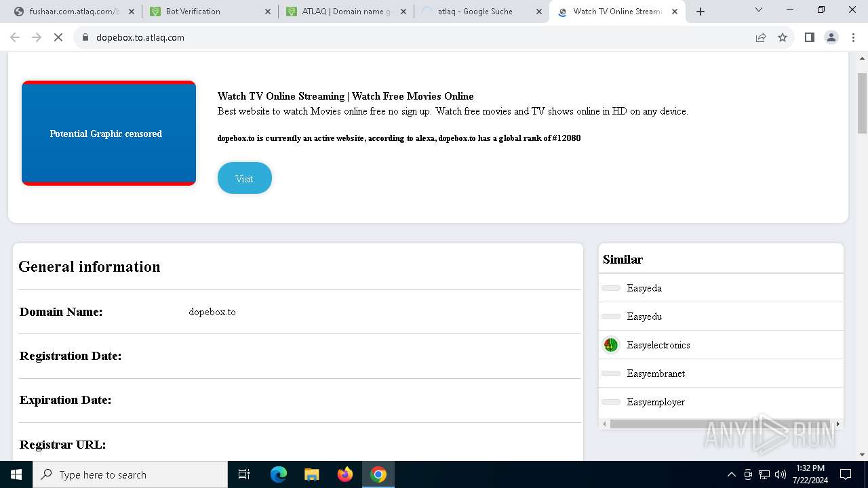Click the page scroll down arrow
Viewport: 868px width, 488px height.
863,455
